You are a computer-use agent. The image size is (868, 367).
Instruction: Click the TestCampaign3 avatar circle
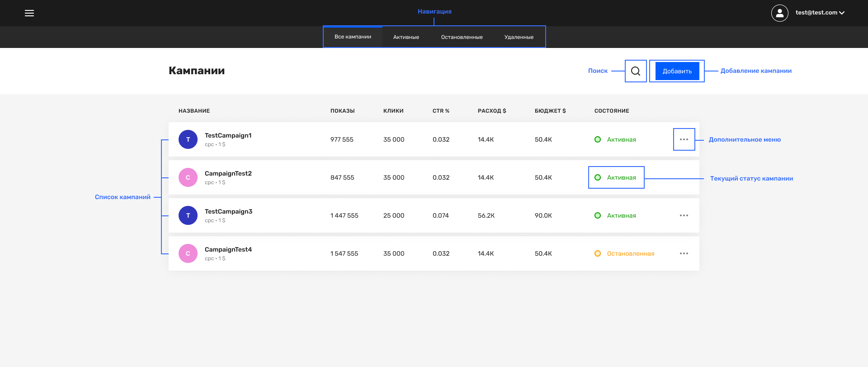(x=188, y=215)
